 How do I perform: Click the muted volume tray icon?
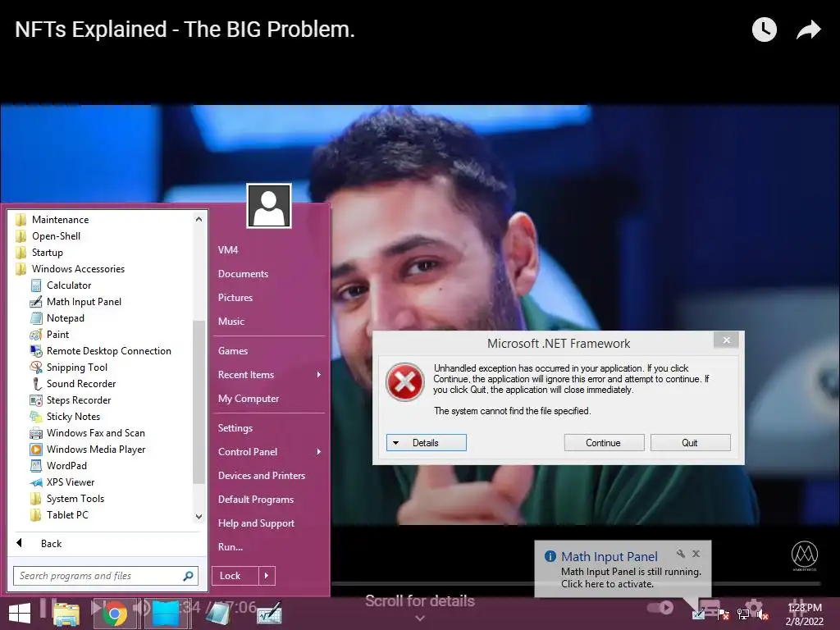pyautogui.click(x=763, y=614)
